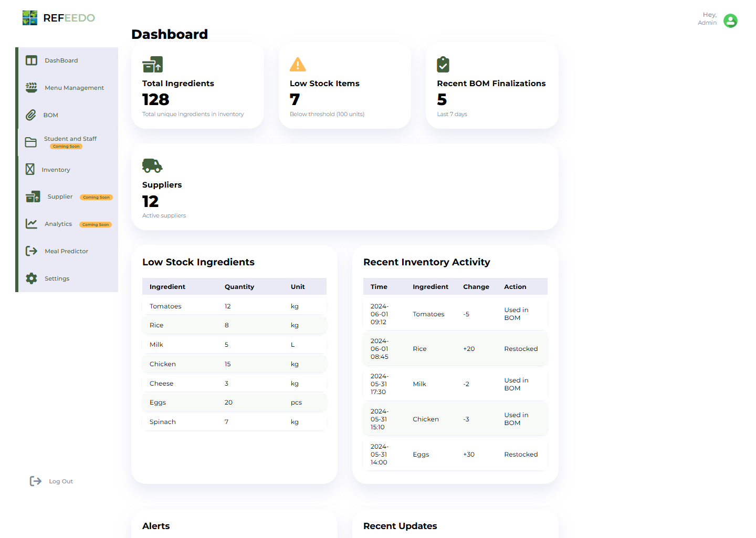Click the Menu Management bowl icon

click(31, 88)
